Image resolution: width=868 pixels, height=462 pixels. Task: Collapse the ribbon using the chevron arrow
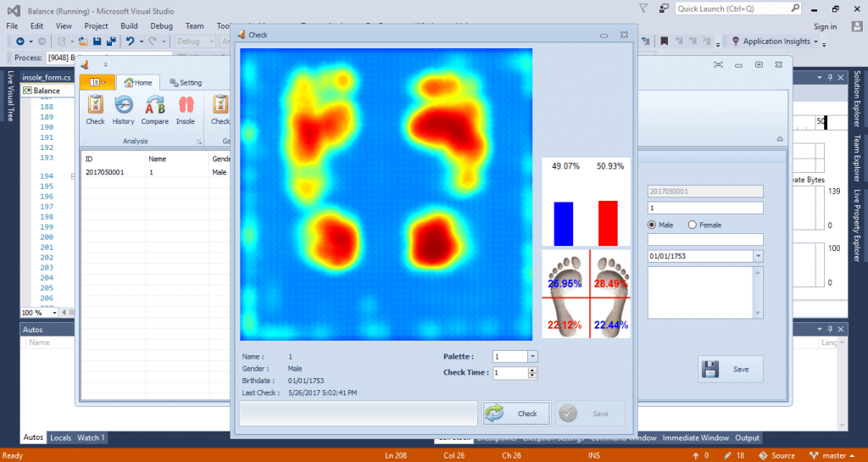tap(779, 139)
